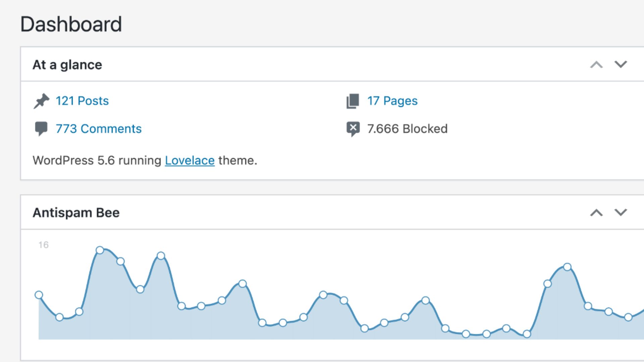Image resolution: width=644 pixels, height=362 pixels.
Task: Click the 7.666 Blocked count text
Action: click(407, 129)
